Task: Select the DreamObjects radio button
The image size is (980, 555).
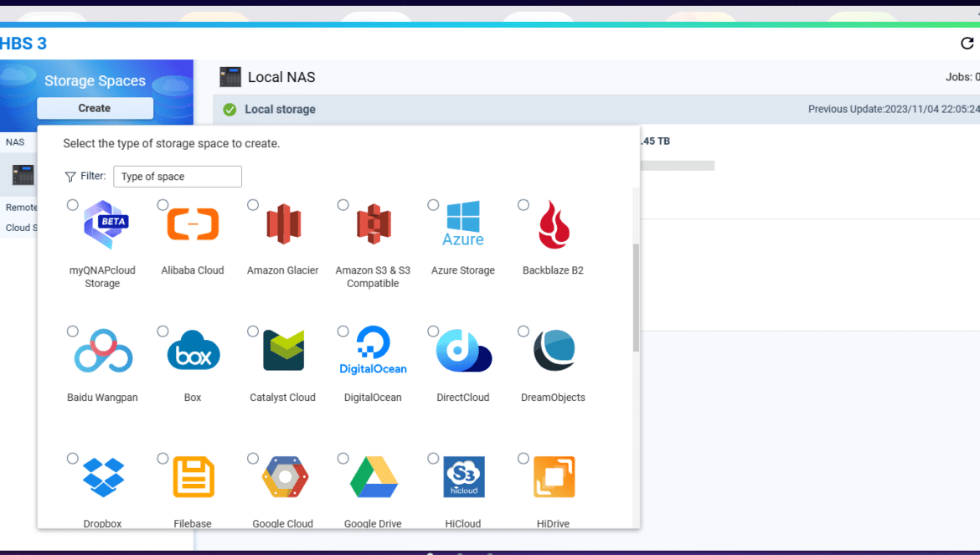Action: [x=524, y=331]
